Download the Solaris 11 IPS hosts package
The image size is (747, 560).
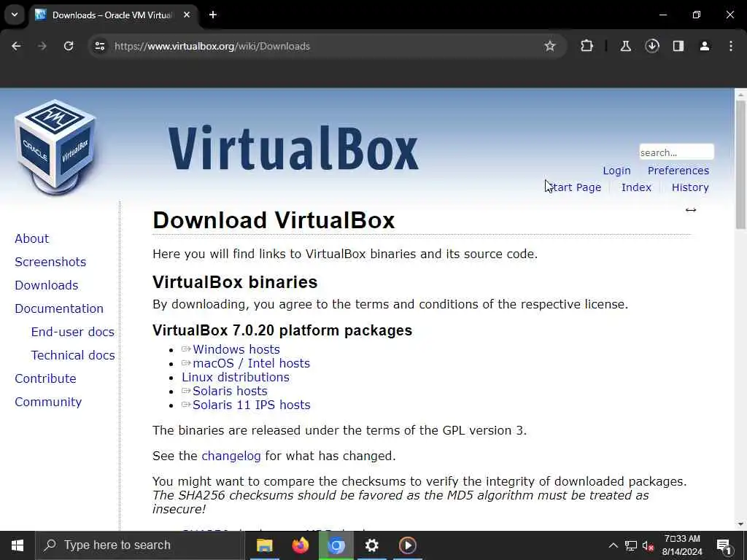tap(252, 405)
